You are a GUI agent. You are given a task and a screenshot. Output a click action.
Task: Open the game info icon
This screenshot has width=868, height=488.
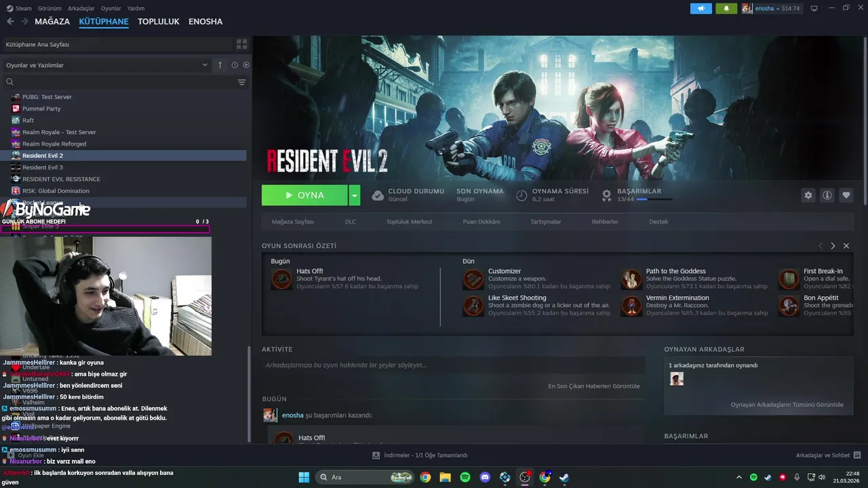(x=827, y=195)
